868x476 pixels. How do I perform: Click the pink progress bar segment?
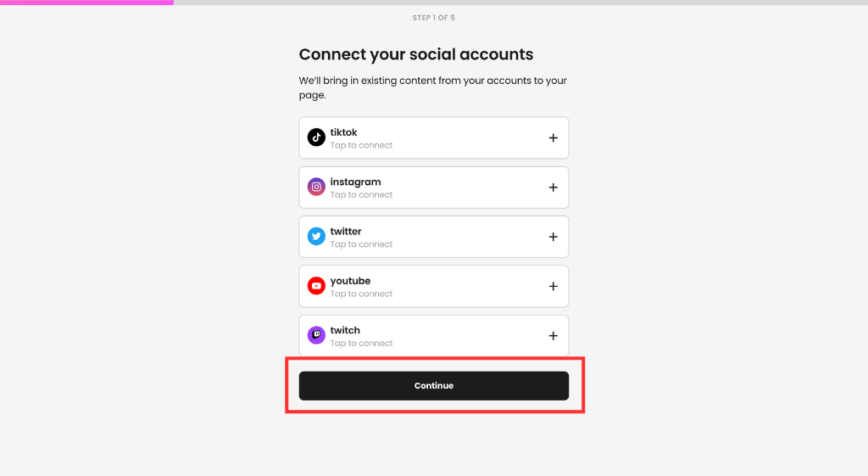[87, 3]
